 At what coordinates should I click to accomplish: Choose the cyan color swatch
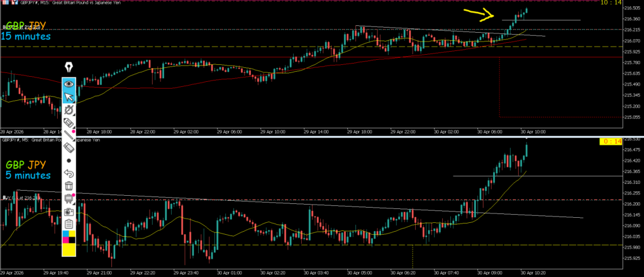coord(65,235)
